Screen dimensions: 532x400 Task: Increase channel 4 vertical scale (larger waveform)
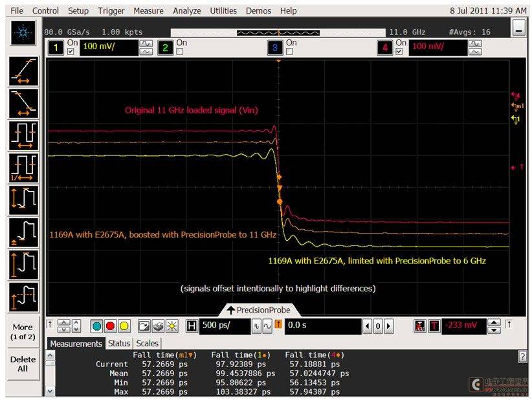(475, 43)
